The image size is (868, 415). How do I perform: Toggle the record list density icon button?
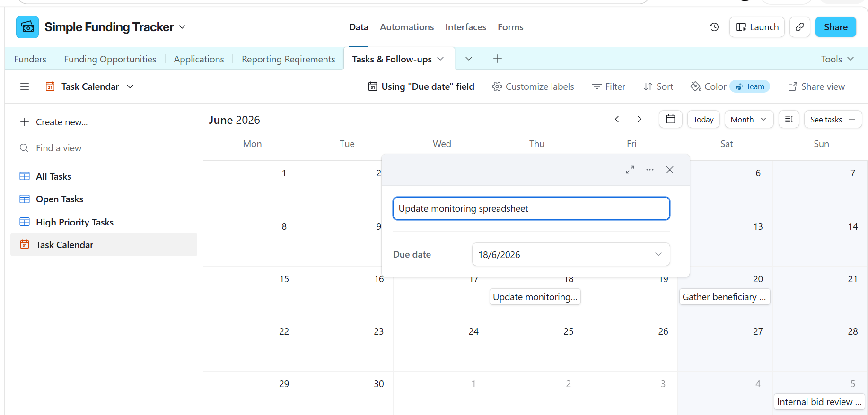click(789, 119)
